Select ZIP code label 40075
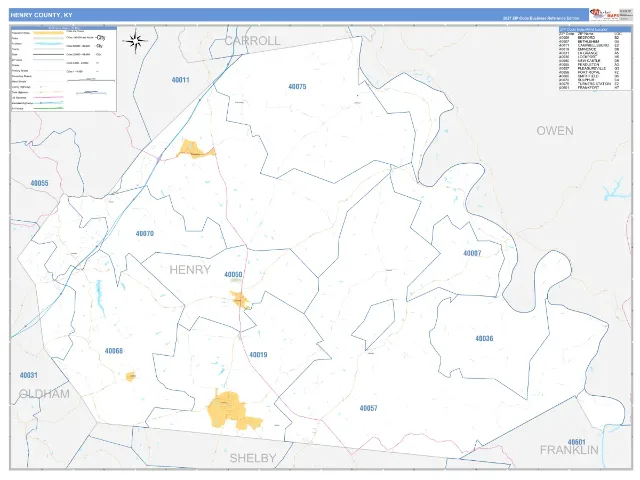This screenshot has height=480, width=640. tap(297, 87)
